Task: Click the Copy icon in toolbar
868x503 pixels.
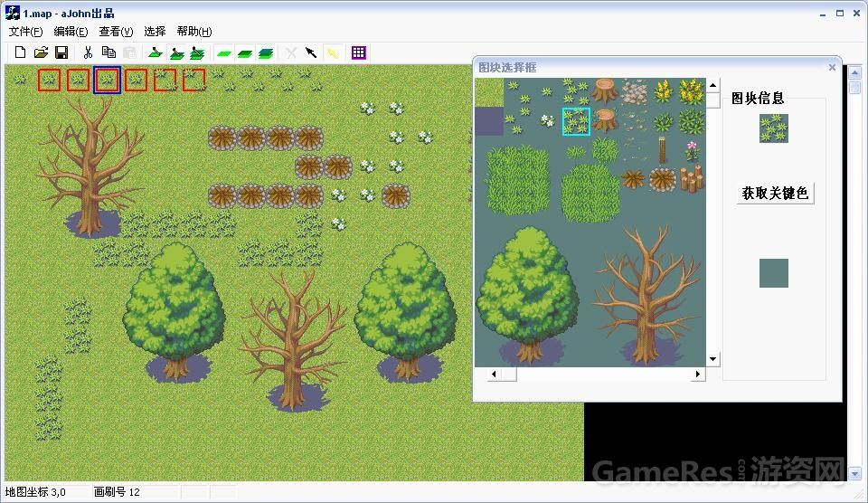Action: tap(108, 52)
